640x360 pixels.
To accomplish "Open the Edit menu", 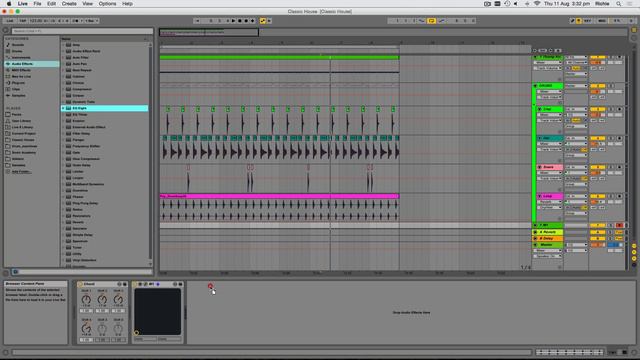I will (x=51, y=4).
